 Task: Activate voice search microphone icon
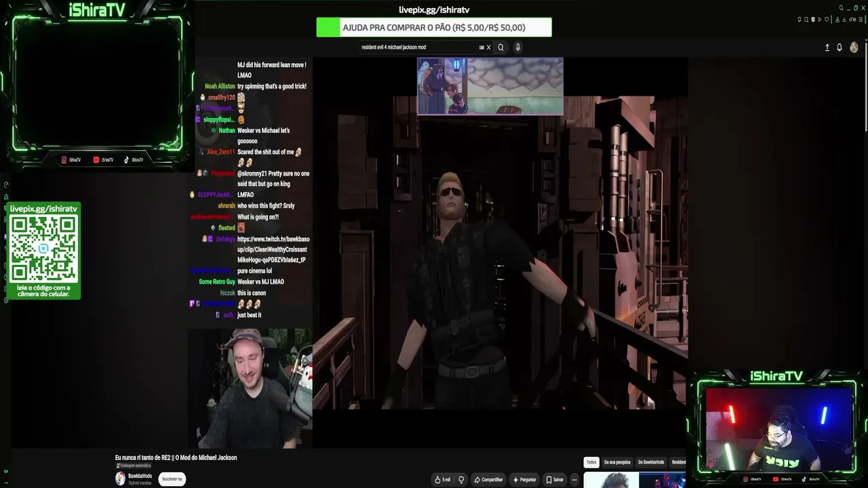coord(518,47)
